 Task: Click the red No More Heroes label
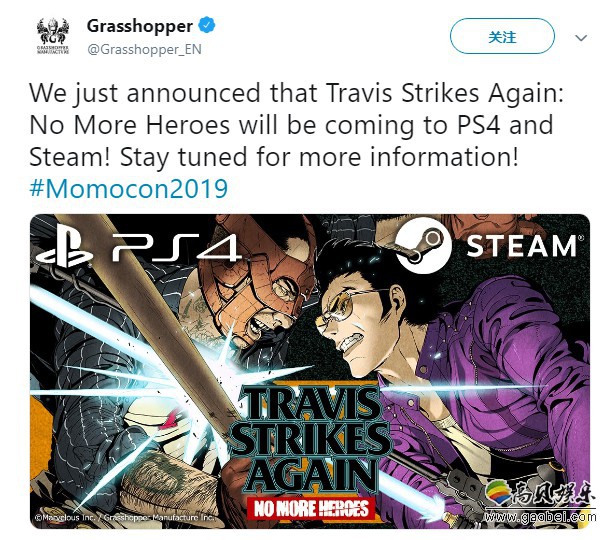tap(311, 508)
